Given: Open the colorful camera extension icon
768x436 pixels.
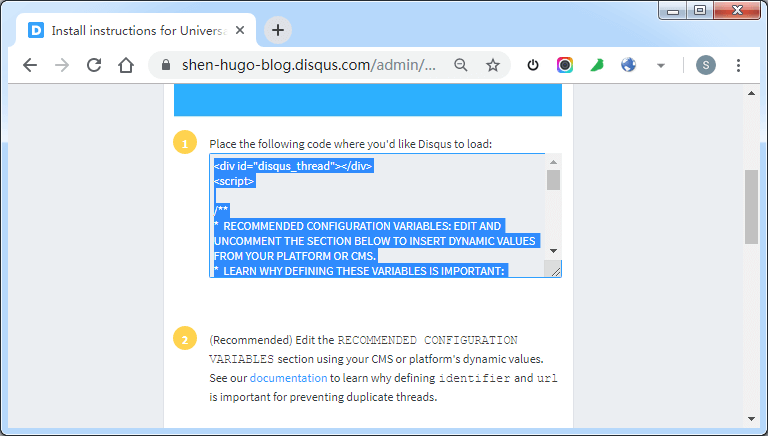Looking at the screenshot, I should [x=565, y=65].
